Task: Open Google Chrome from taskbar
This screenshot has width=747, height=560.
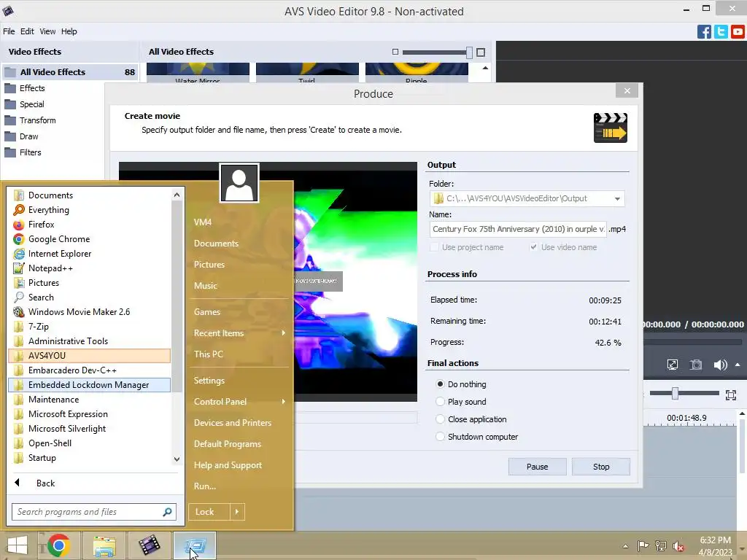Action: click(x=58, y=545)
